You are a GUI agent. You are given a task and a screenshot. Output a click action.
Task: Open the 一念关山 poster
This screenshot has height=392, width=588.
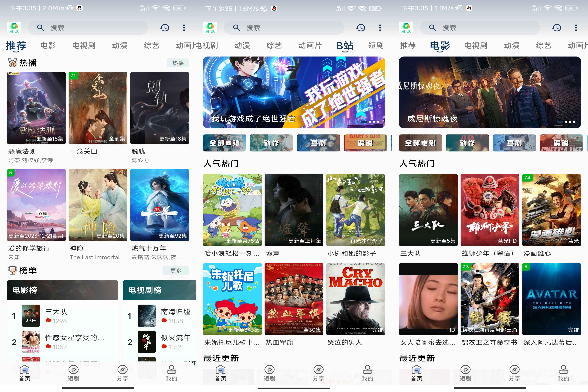98,108
